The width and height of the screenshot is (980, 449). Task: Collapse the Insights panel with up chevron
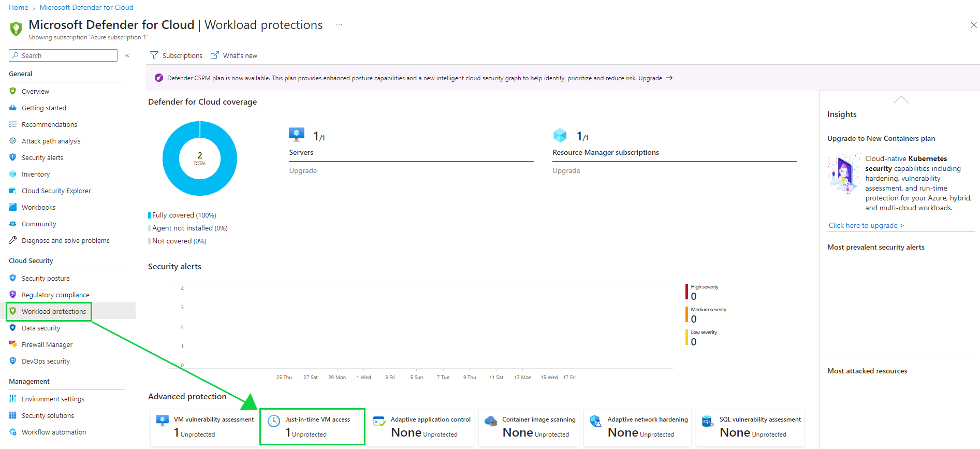click(x=901, y=99)
